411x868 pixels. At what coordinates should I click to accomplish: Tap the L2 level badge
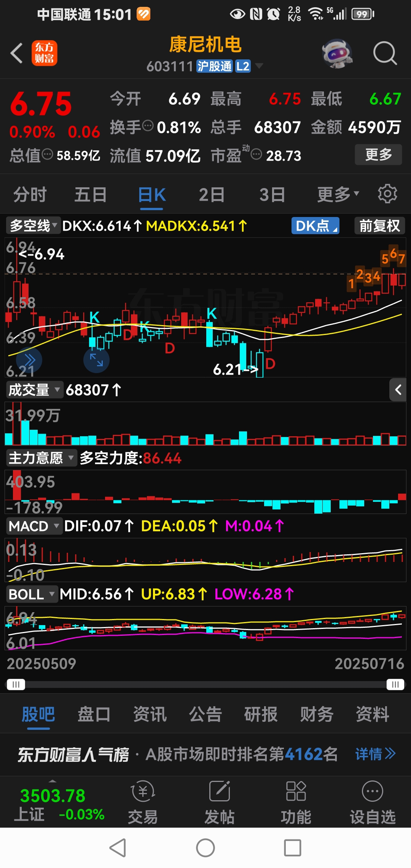pos(243,66)
